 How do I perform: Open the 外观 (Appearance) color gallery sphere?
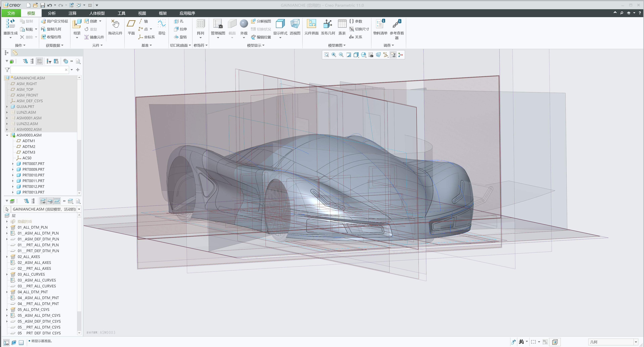[x=243, y=24]
